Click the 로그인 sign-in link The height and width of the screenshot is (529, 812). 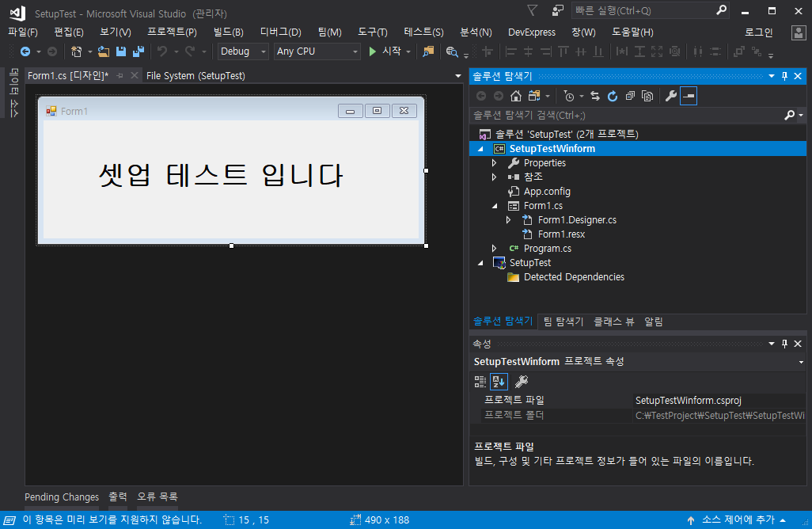(759, 32)
